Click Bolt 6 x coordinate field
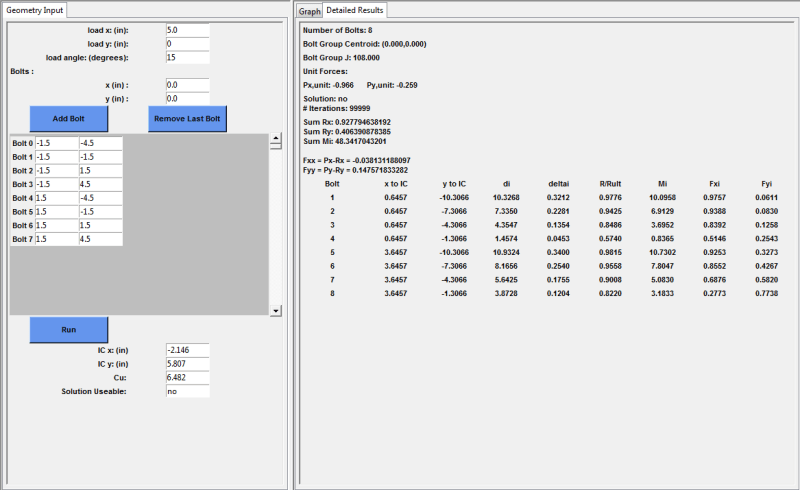 click(x=57, y=226)
